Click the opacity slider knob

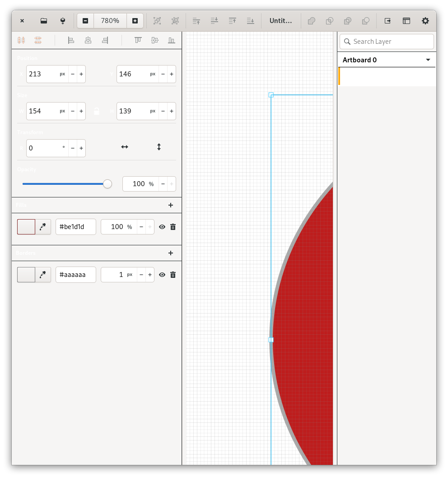[107, 184]
